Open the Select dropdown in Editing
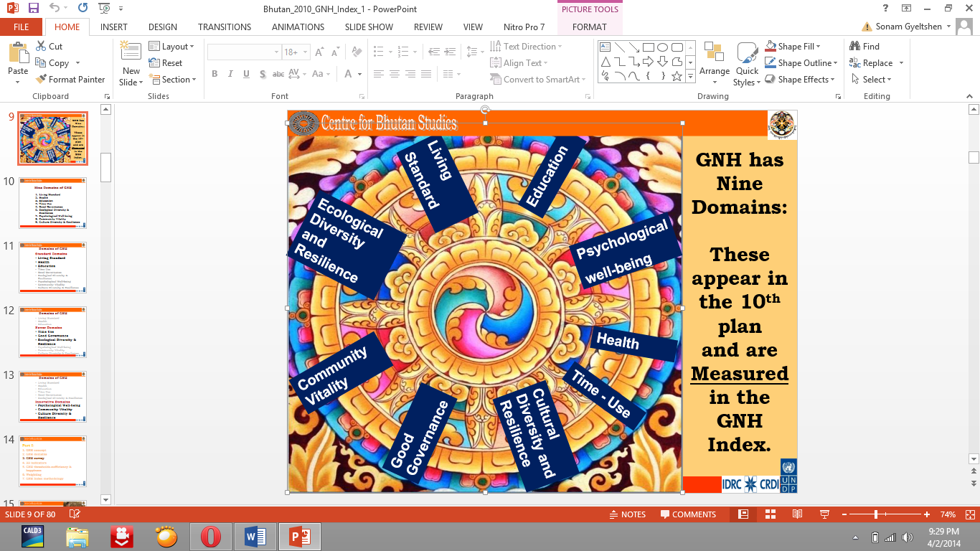Viewport: 980px width, 551px height. click(x=870, y=80)
